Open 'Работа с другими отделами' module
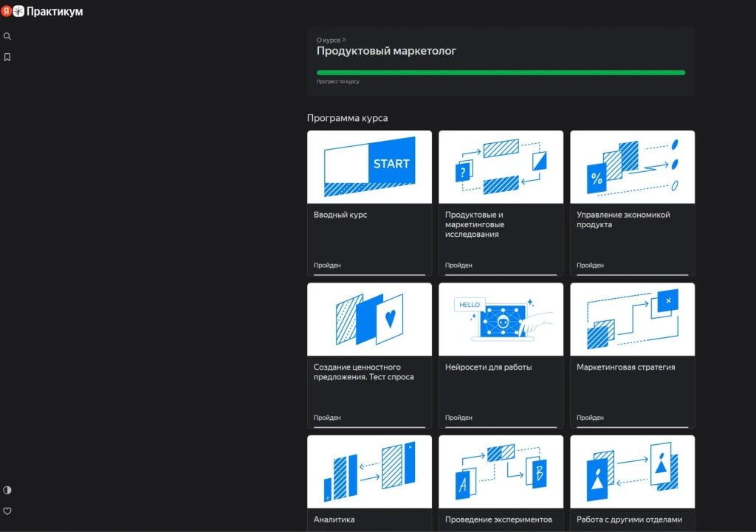The image size is (756, 532). [629, 519]
